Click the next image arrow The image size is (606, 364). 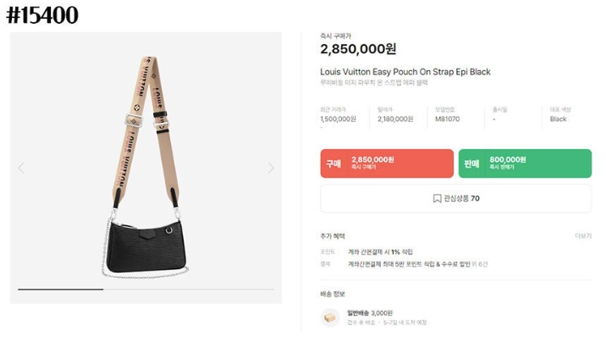(271, 168)
